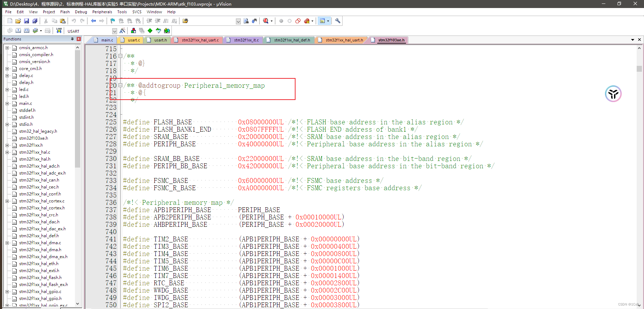The width and height of the screenshot is (644, 309).
Task: Click the Functions panel scroll down arrow
Action: point(78,303)
